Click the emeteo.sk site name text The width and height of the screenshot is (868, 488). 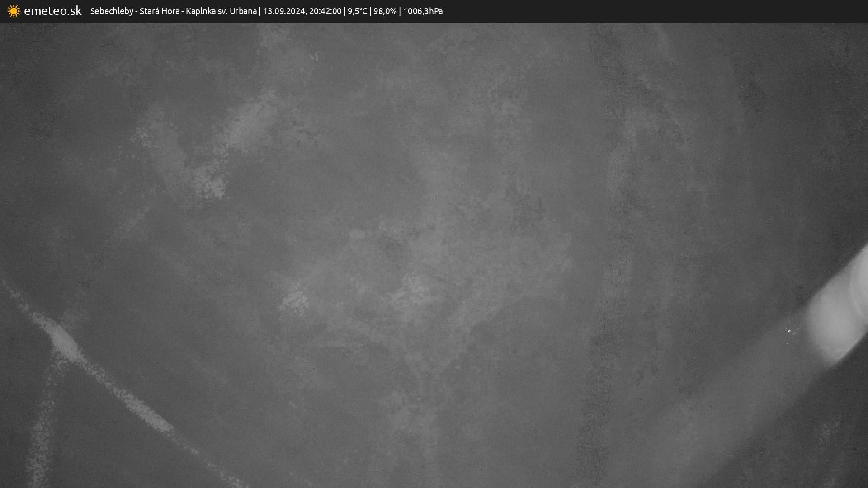[x=53, y=11]
